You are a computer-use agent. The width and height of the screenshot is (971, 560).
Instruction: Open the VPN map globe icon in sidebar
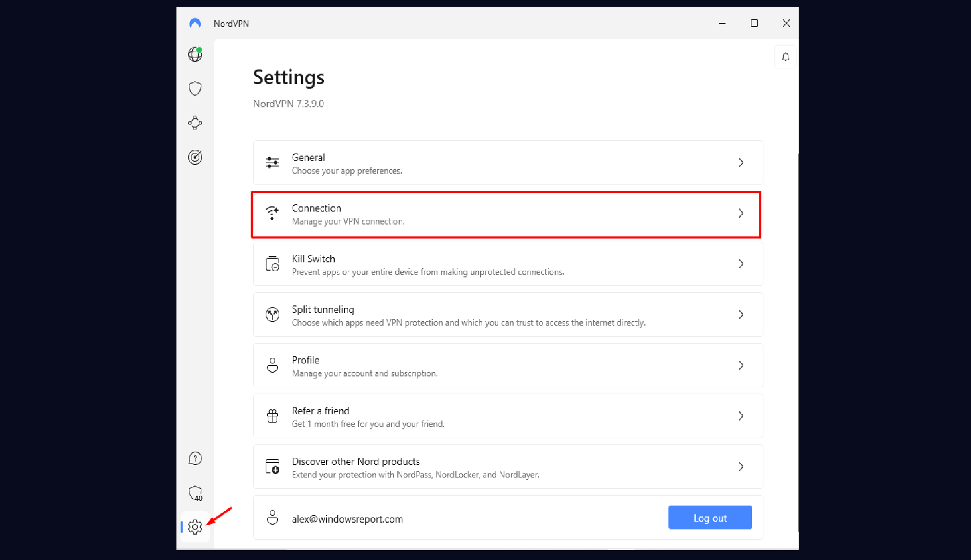coord(195,54)
